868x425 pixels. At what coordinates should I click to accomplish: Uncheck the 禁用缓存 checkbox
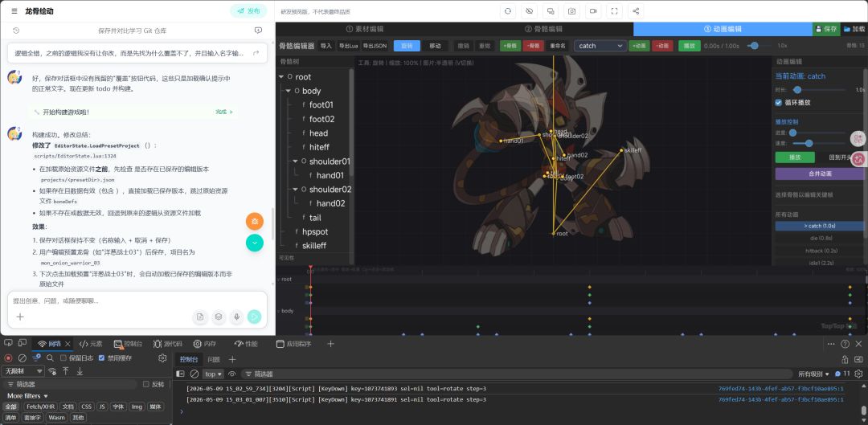coord(101,358)
